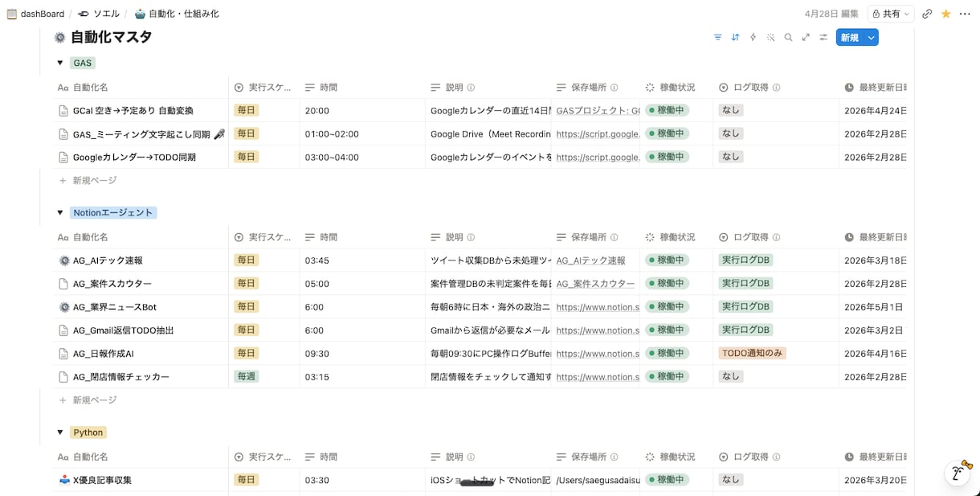This screenshot has width=980, height=496.
Task: Collapse the Python group
Action: coord(59,432)
